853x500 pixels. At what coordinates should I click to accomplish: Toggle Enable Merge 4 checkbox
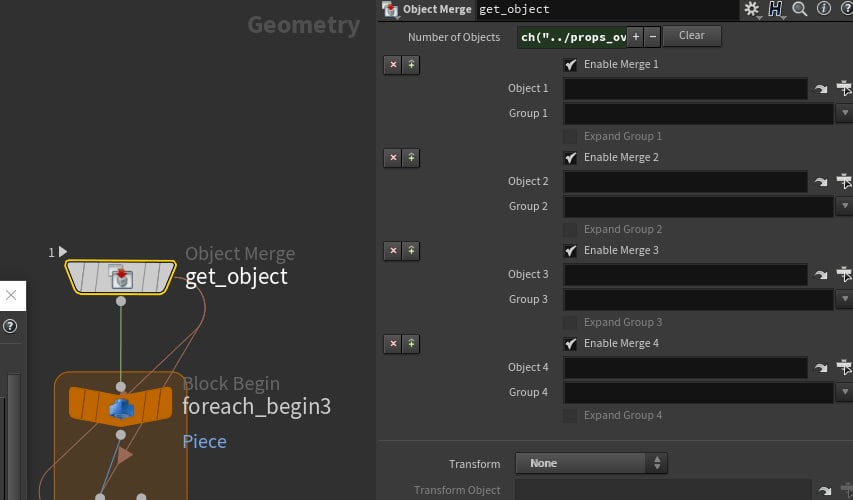[x=570, y=344]
